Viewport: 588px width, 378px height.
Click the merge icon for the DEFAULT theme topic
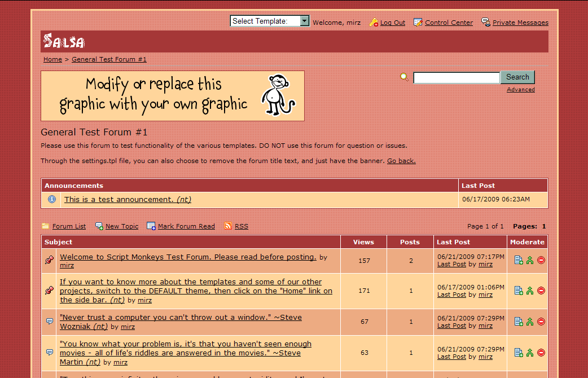click(x=530, y=291)
